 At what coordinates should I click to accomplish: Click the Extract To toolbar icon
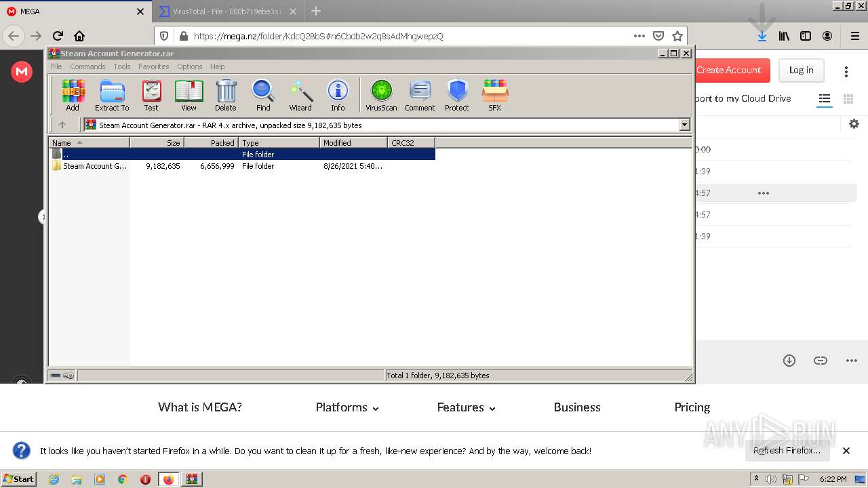[x=112, y=95]
